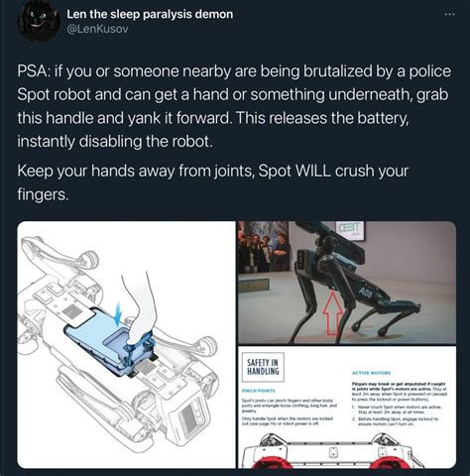The height and width of the screenshot is (476, 470).
Task: Click the tweet's PSA opening paragraph
Action: [x=234, y=106]
